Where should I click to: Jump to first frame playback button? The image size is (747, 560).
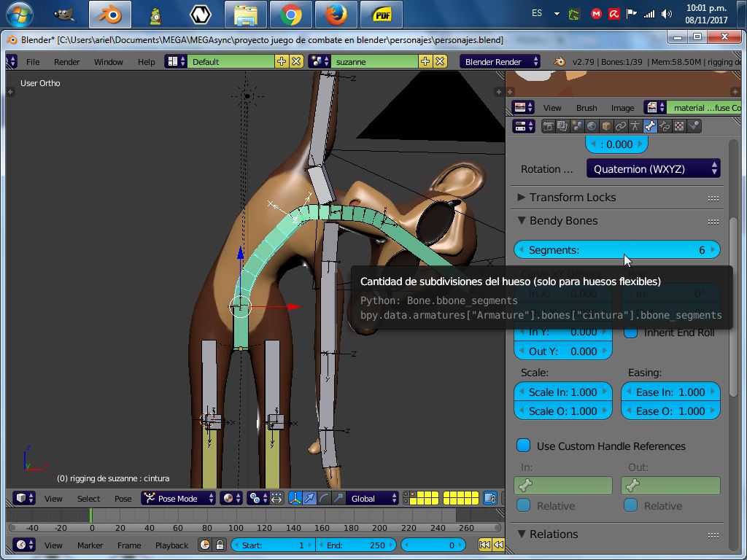[x=484, y=545]
